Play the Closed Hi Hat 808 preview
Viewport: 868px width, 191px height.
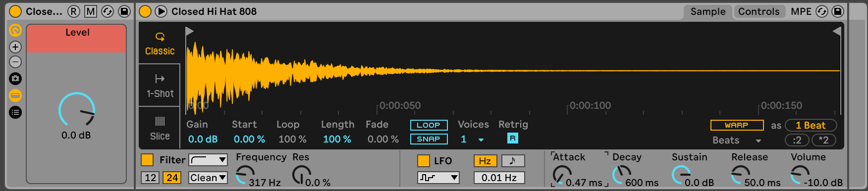tap(161, 11)
